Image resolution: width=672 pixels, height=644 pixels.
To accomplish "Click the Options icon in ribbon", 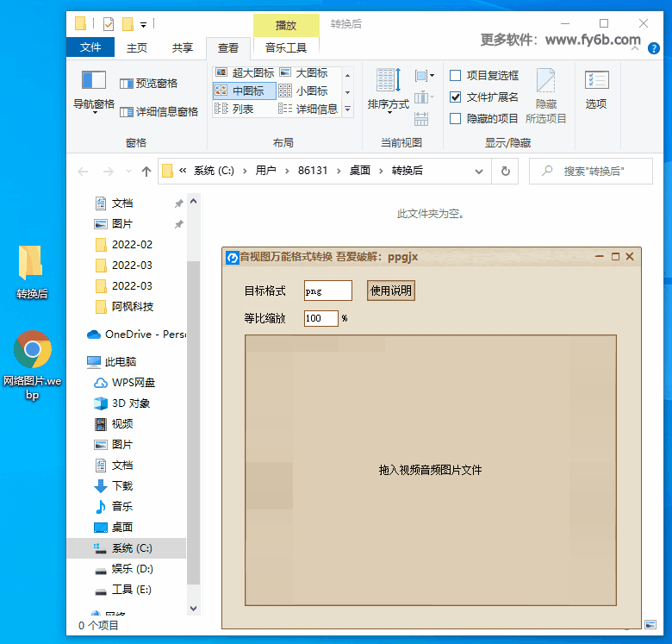I will [596, 81].
